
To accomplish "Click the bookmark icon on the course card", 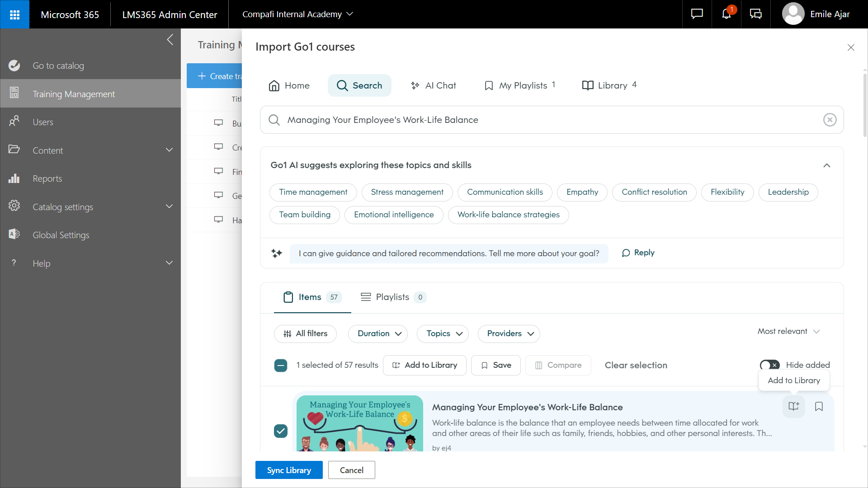I will click(x=819, y=407).
